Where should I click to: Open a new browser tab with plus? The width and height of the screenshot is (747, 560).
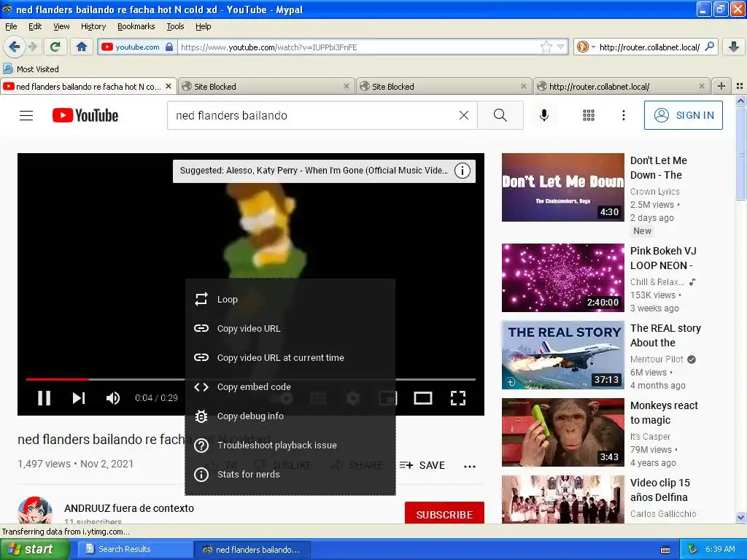pyautogui.click(x=721, y=86)
